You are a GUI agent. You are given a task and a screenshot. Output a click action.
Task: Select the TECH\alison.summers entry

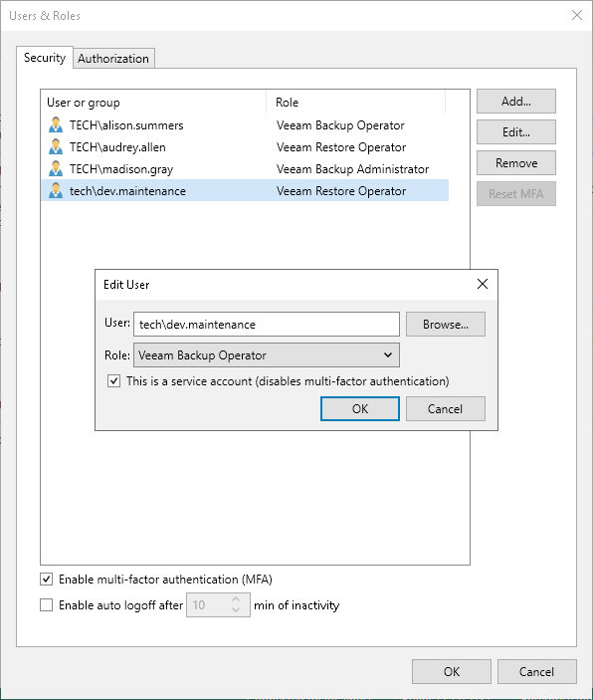coord(245,125)
